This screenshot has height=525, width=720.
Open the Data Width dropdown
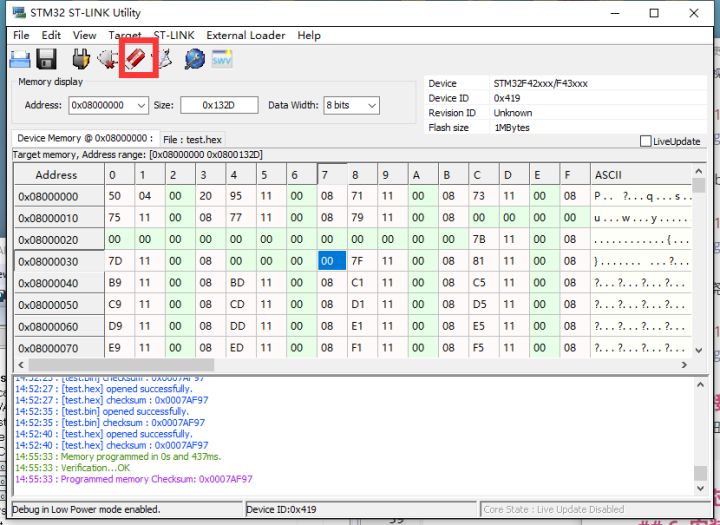[x=372, y=106]
